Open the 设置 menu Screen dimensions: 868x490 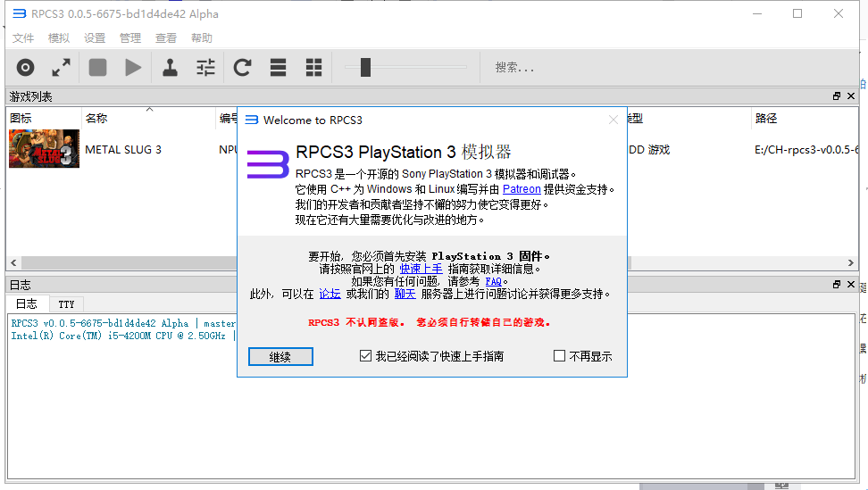click(x=95, y=38)
